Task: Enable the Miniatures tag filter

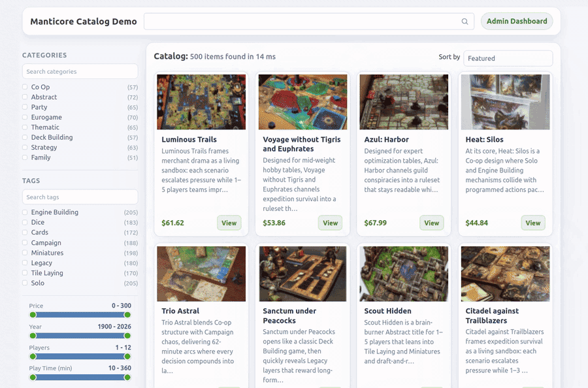Action: pos(25,253)
